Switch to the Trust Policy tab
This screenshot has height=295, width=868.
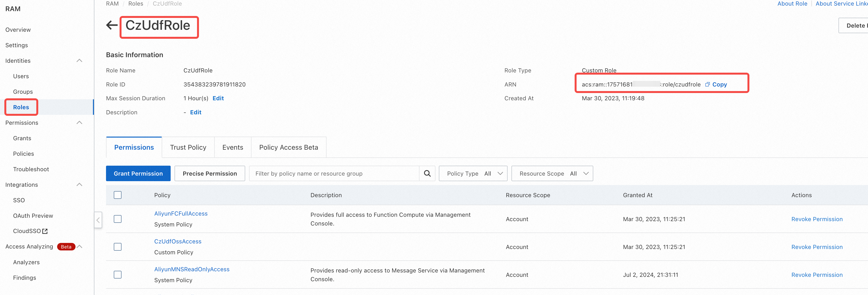pyautogui.click(x=188, y=147)
